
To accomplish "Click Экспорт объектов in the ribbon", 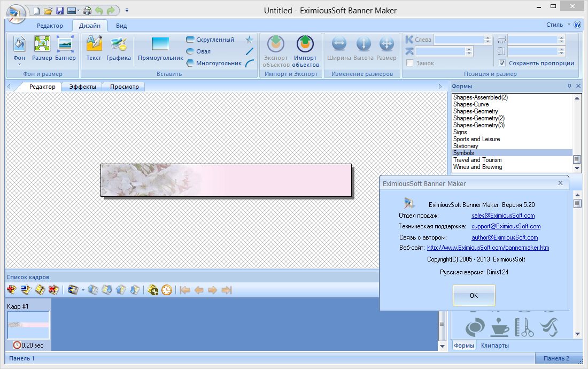I will tap(276, 51).
